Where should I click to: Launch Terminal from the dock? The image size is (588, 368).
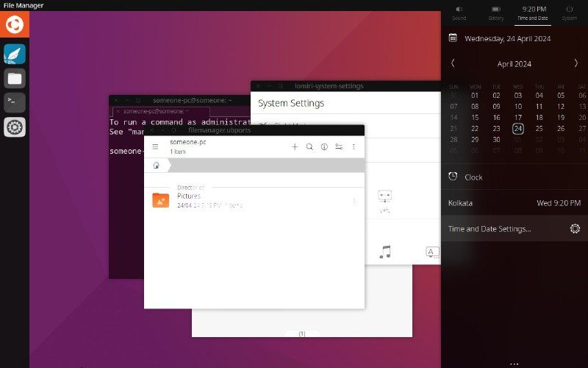(x=15, y=102)
